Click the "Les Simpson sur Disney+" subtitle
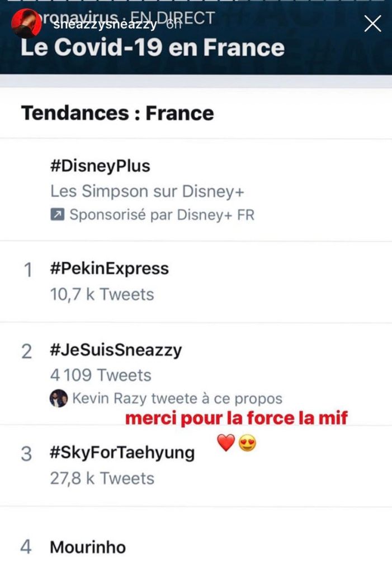The image size is (392, 573). click(x=148, y=191)
